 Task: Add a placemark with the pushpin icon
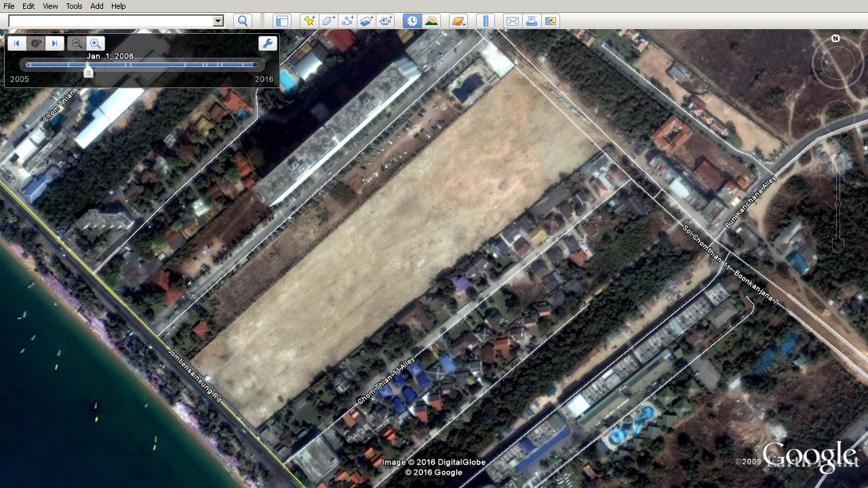tap(309, 21)
